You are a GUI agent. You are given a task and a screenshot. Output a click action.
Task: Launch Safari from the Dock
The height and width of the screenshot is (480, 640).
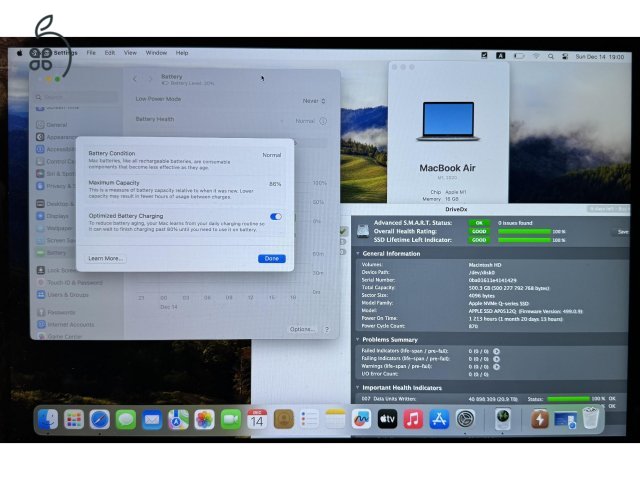tap(100, 419)
